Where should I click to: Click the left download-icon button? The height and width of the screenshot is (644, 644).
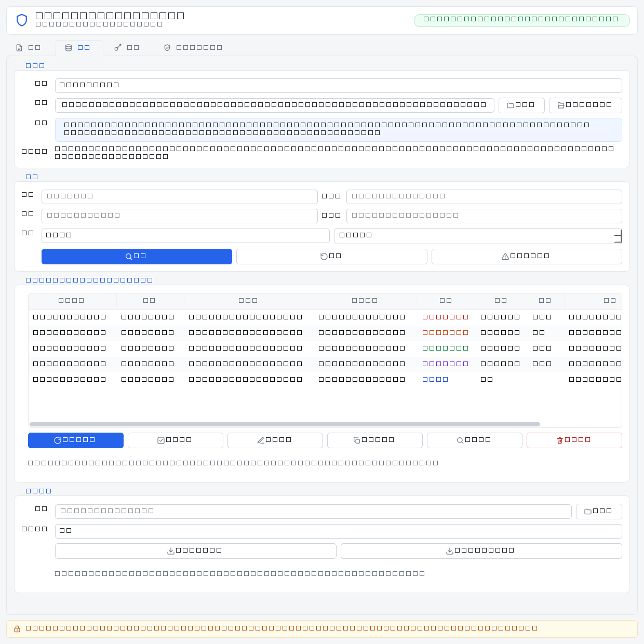pos(196,551)
